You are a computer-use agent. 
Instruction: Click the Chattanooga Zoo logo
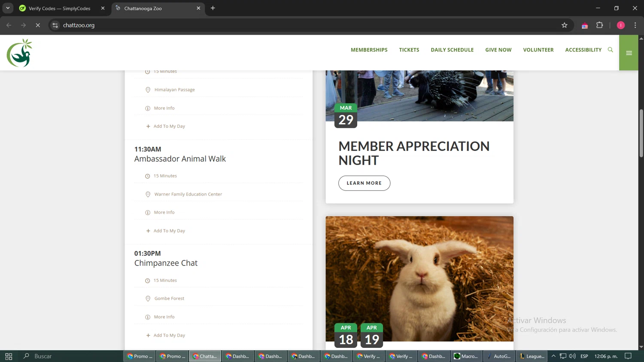click(x=20, y=53)
